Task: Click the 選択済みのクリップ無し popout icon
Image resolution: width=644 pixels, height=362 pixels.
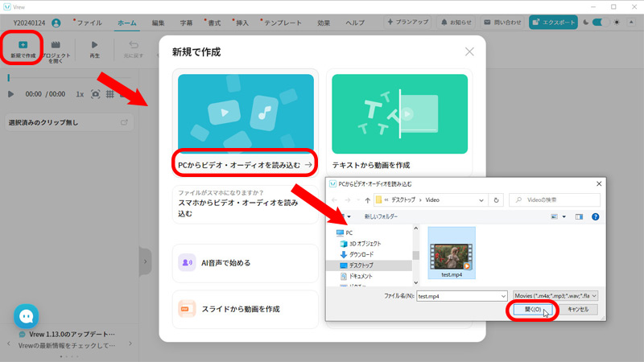Action: 124,122
